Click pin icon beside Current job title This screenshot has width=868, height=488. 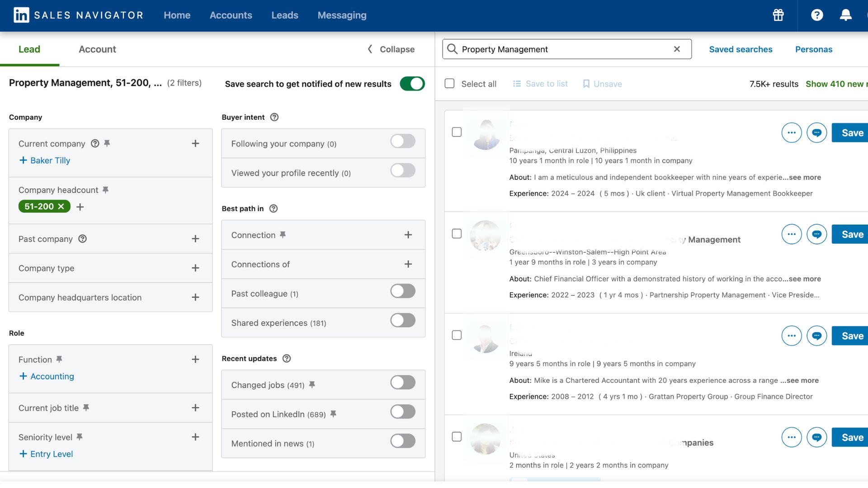tap(86, 408)
